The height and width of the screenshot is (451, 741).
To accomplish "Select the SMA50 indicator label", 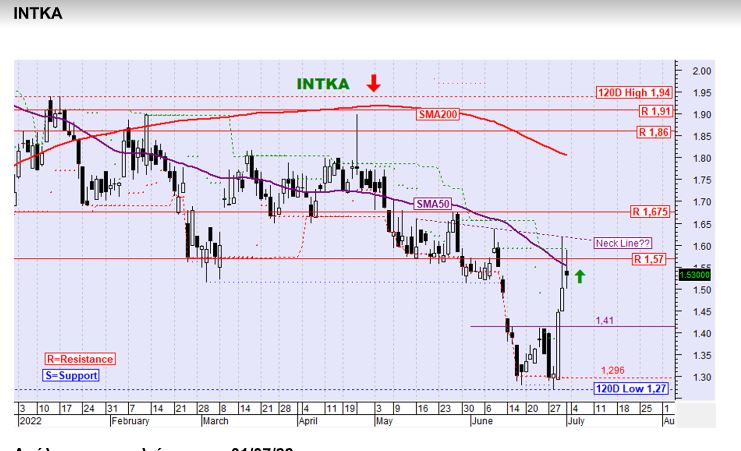I will [432, 204].
